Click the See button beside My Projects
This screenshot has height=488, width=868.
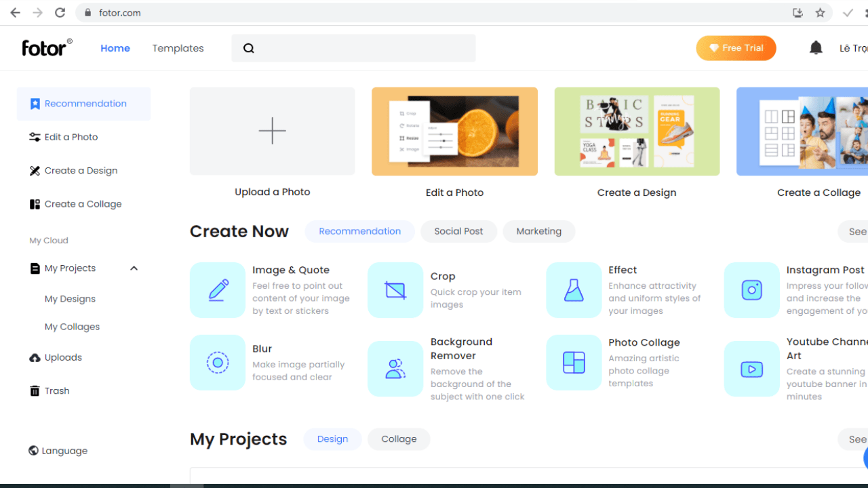click(854, 439)
